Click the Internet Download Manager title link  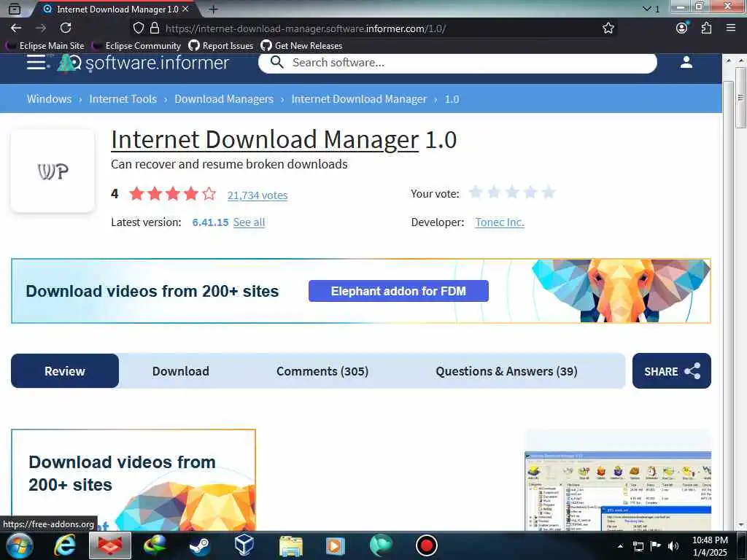[x=265, y=140]
